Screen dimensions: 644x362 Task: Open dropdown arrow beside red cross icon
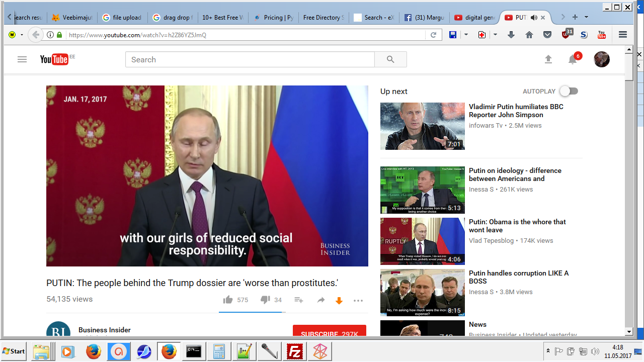[x=495, y=35]
